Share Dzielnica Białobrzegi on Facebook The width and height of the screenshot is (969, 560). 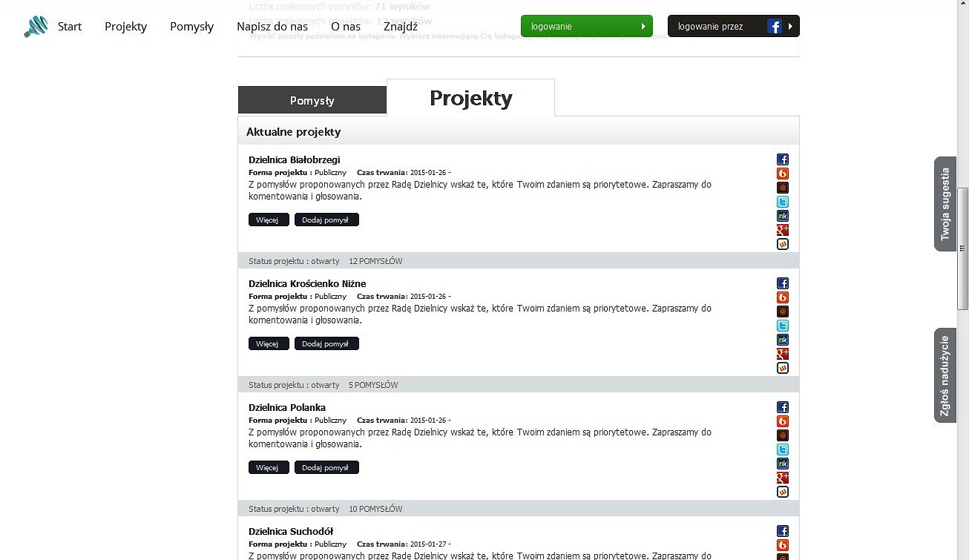[x=783, y=159]
